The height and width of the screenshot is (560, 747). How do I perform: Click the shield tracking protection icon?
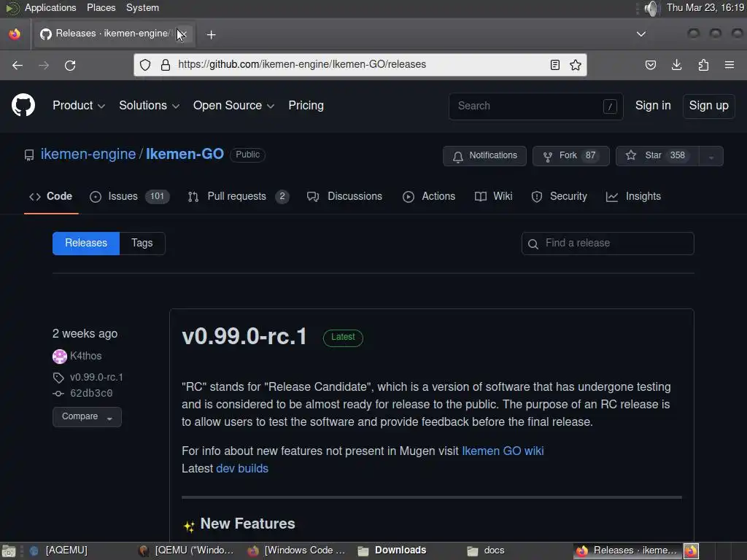click(x=145, y=65)
